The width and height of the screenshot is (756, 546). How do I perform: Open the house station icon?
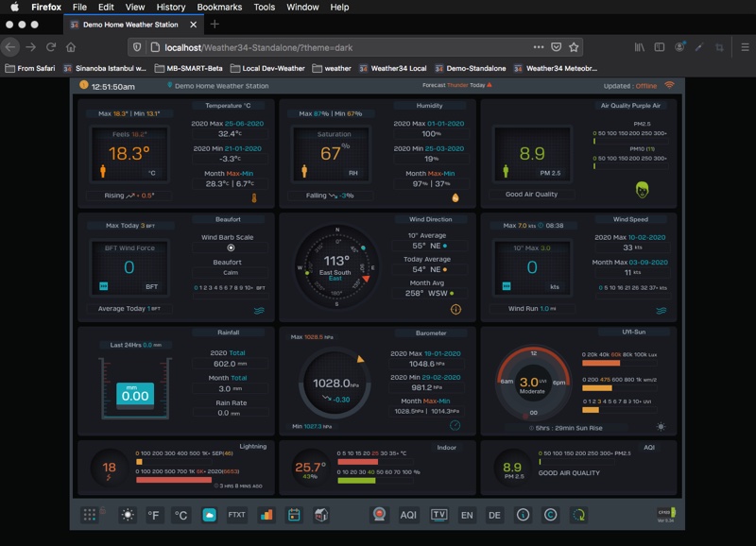pyautogui.click(x=321, y=515)
